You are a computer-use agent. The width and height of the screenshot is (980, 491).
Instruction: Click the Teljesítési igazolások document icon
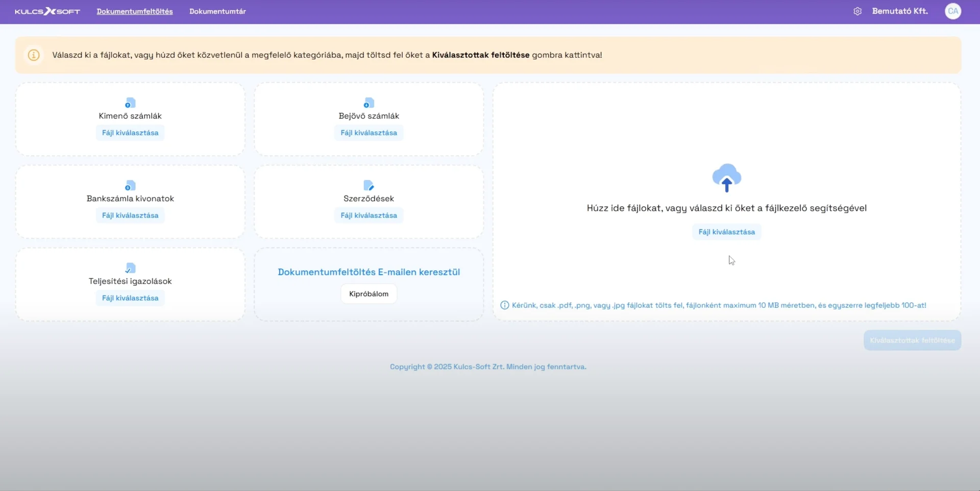tap(130, 268)
